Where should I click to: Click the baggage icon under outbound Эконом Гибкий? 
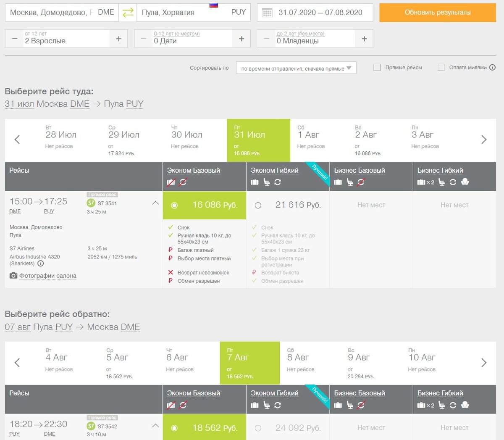click(x=255, y=182)
